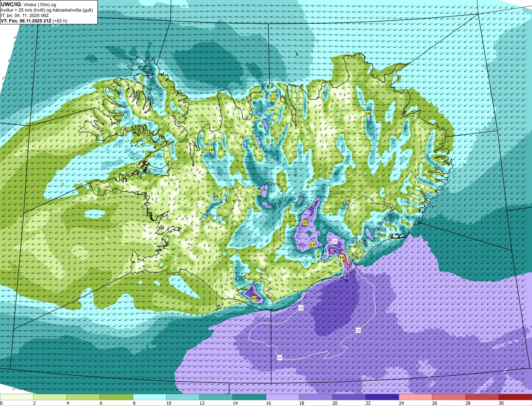Click the pale yellow 0–2 m/s legend swatch
532x406 pixels.
tap(17, 397)
